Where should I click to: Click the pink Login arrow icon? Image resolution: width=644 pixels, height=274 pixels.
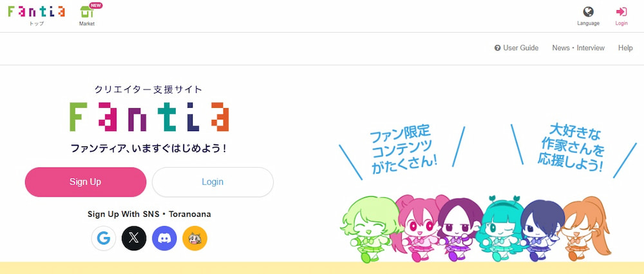tap(621, 12)
